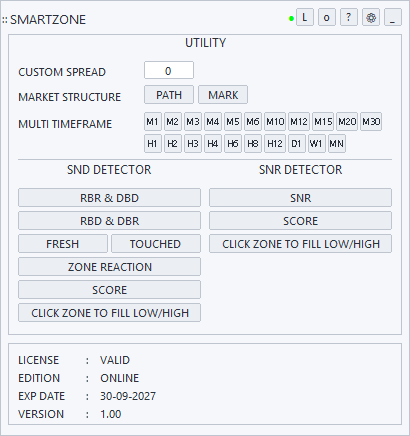
Task: Select the H2 timeframe button
Action: tap(173, 144)
